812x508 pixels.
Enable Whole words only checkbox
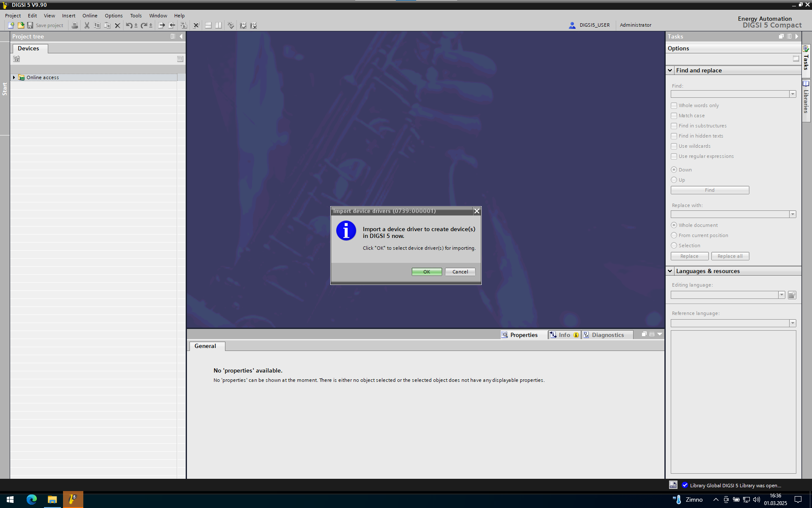tap(674, 105)
